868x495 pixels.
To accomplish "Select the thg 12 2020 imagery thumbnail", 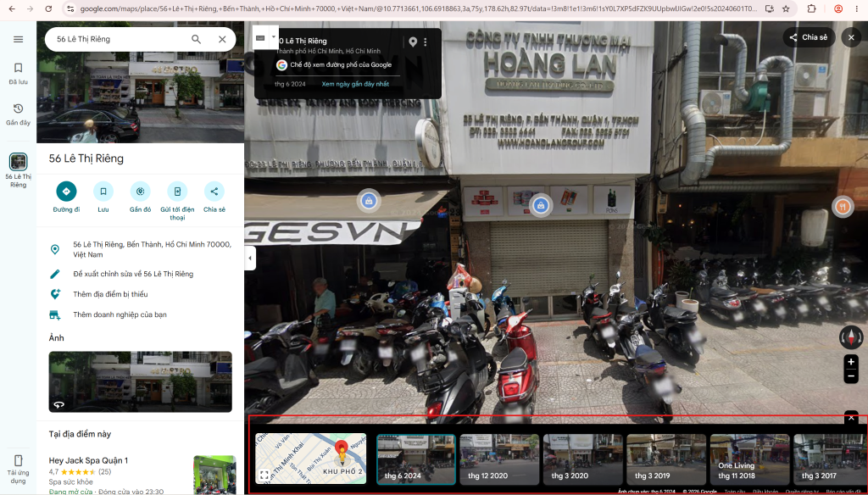I will pyautogui.click(x=499, y=459).
